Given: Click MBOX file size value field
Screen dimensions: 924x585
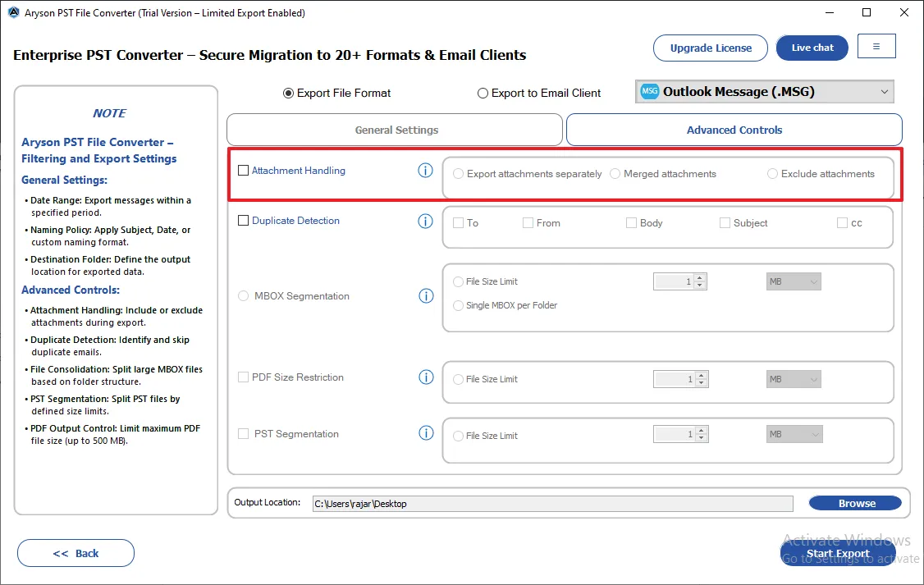Looking at the screenshot, I should 674,281.
